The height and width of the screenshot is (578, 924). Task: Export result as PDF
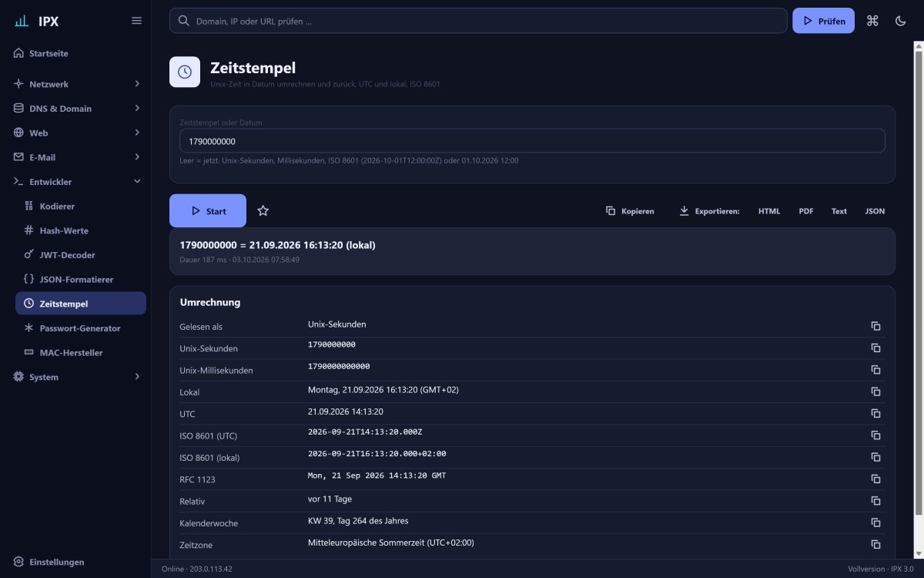tap(806, 211)
